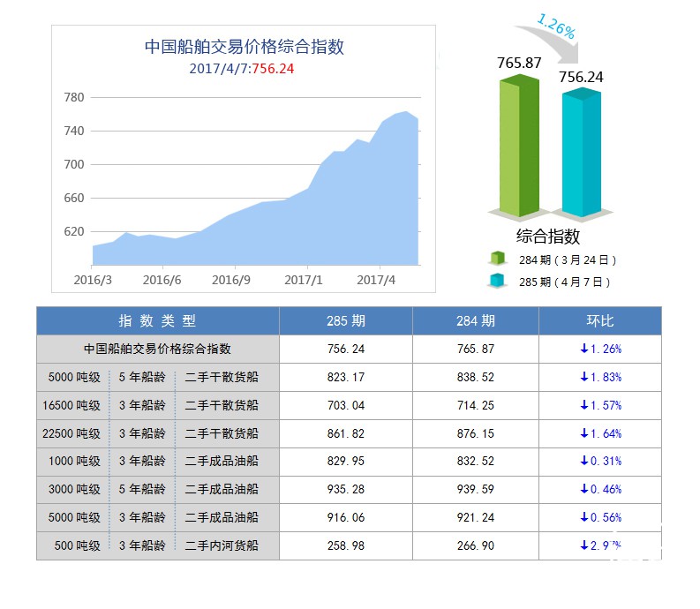700x609 pixels.
Task: Click the 500吨级 row label
Action: click(x=77, y=545)
